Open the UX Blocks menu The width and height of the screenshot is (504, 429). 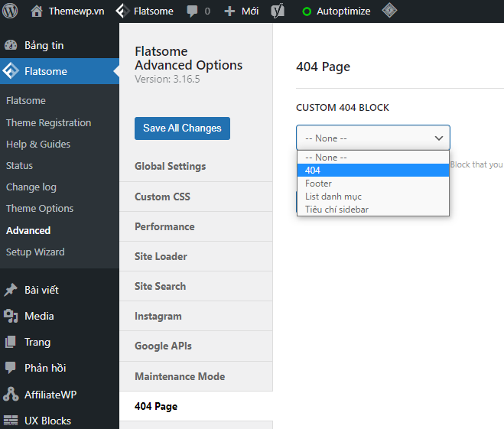tap(47, 421)
